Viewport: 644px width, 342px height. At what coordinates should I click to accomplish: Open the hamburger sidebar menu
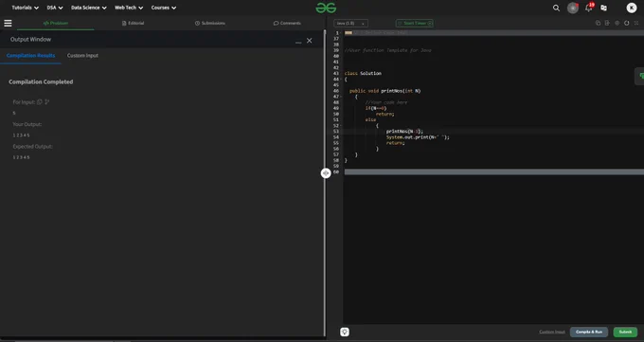(x=8, y=24)
